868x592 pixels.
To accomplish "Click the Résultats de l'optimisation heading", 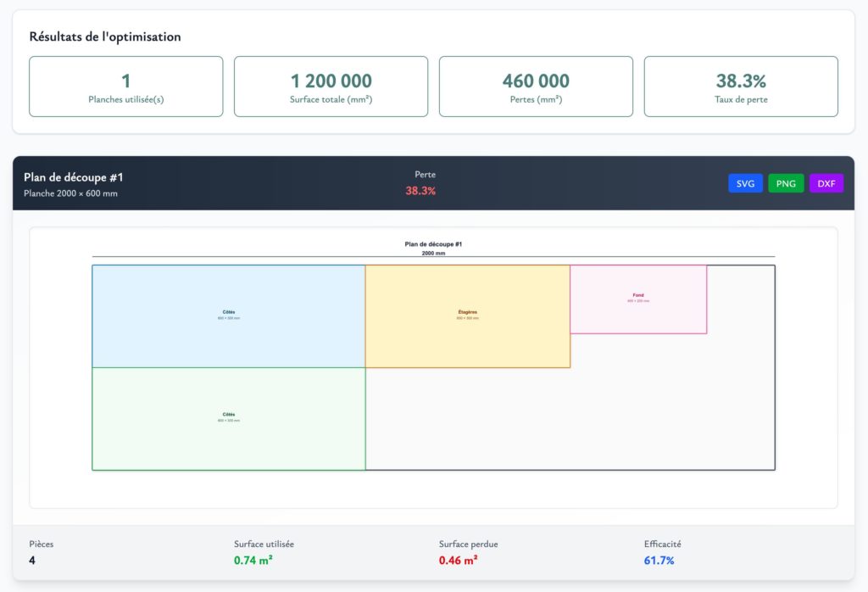I will click(105, 37).
